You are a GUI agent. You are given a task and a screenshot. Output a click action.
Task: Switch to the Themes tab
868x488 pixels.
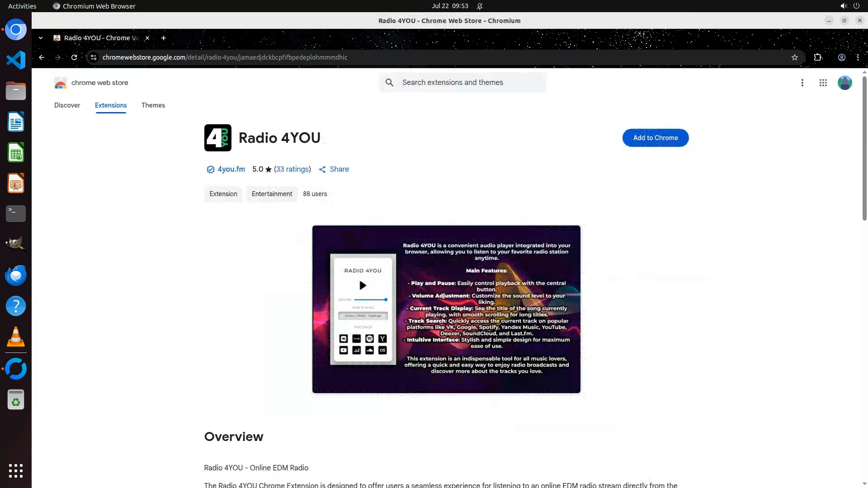(153, 105)
